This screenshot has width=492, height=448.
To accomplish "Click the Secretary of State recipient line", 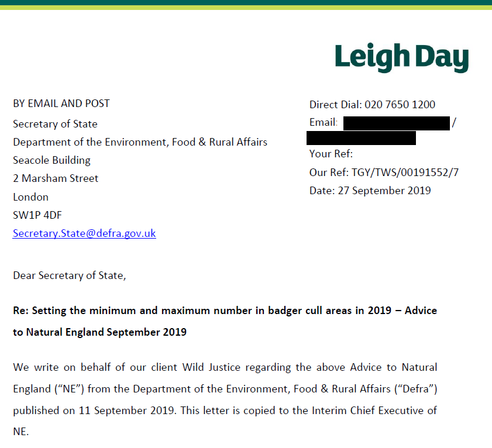I will (x=55, y=124).
